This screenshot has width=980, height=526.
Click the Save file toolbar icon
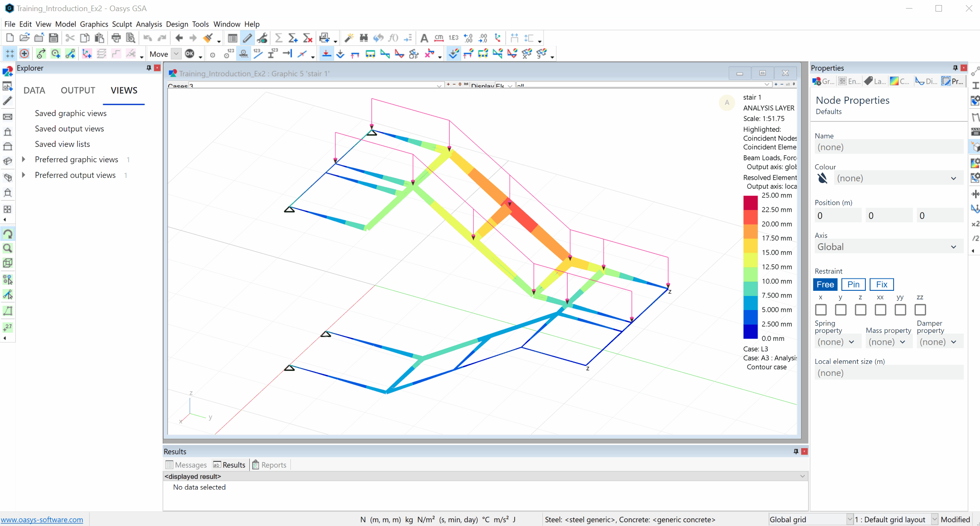pyautogui.click(x=53, y=38)
